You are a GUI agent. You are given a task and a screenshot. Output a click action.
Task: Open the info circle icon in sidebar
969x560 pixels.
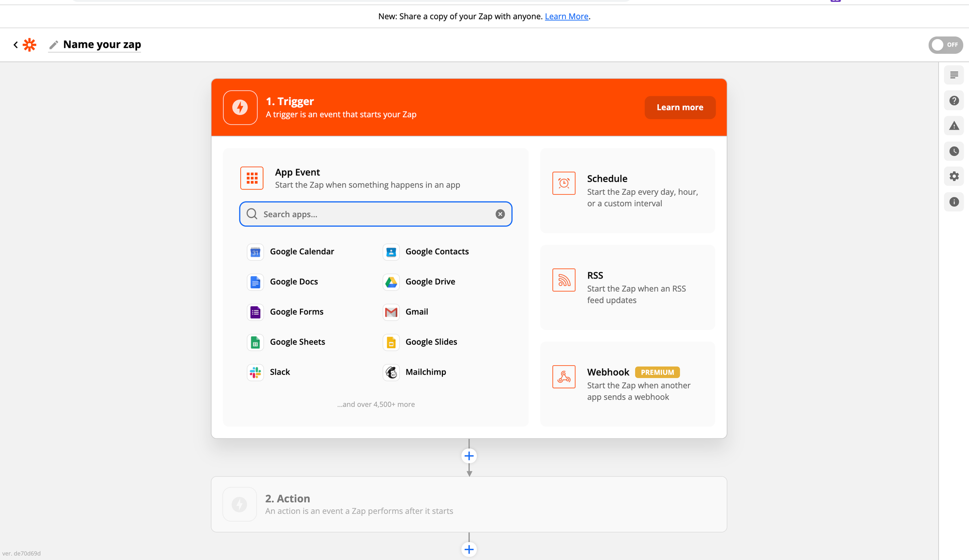coord(954,202)
